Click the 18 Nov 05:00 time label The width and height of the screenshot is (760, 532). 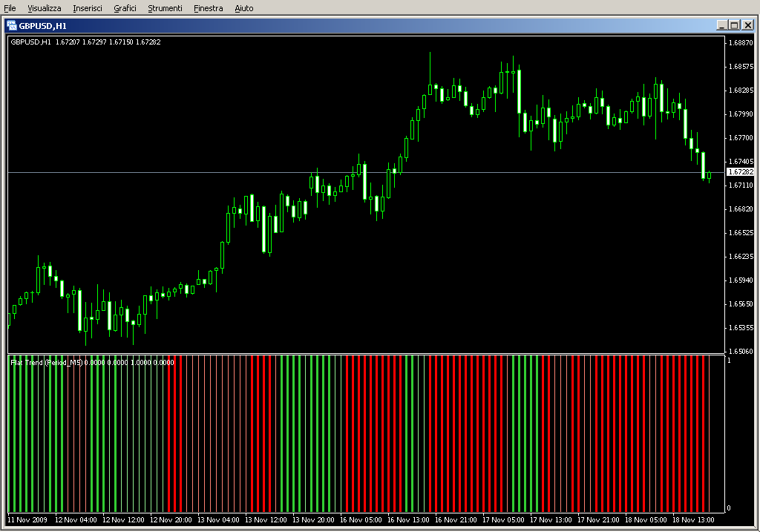(646, 520)
